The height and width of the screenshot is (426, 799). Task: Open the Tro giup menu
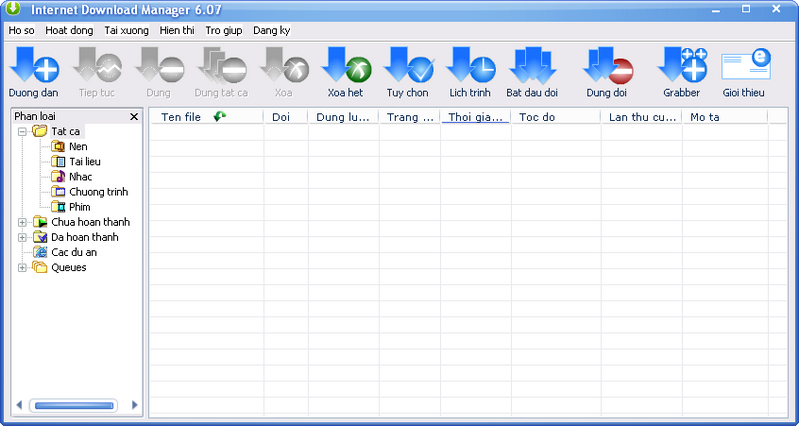(x=223, y=30)
